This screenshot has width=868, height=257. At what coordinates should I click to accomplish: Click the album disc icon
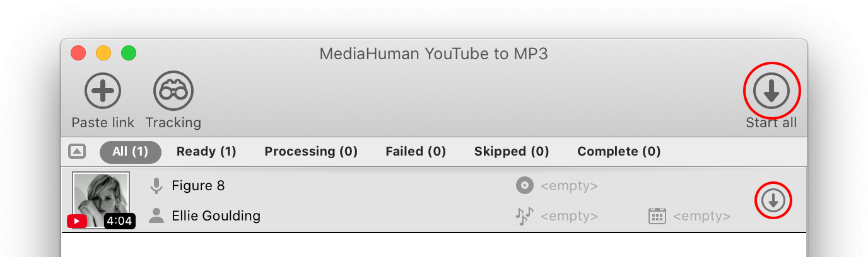[524, 186]
